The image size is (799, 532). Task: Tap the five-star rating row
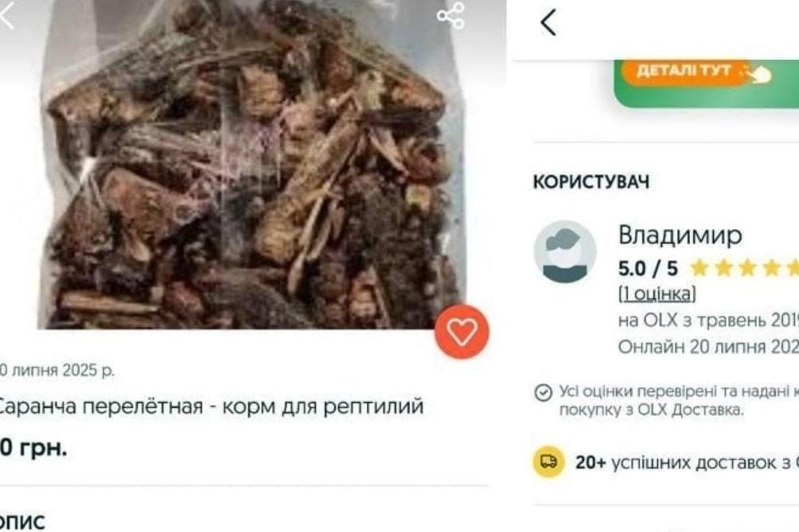coord(744,268)
